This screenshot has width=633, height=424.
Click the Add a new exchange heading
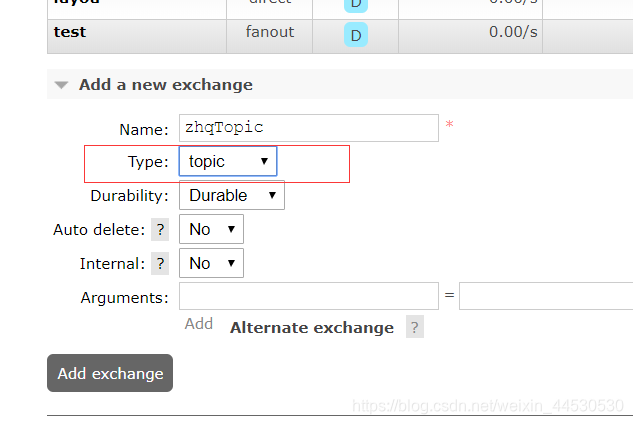pos(166,85)
